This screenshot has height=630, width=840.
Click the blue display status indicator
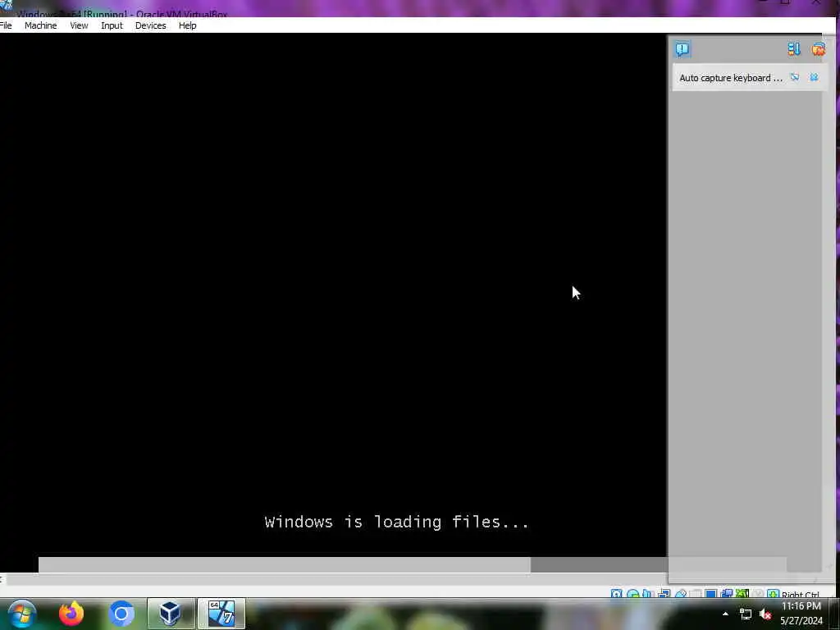(711, 594)
